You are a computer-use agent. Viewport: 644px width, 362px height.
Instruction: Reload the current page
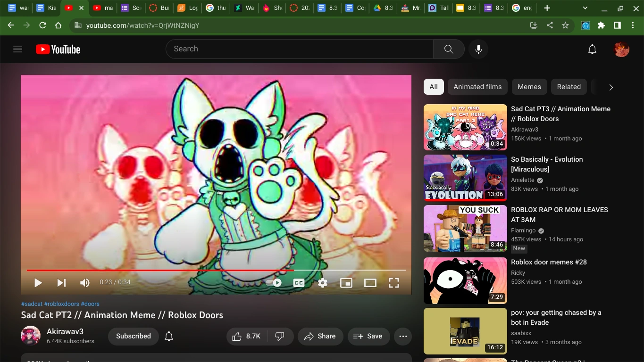click(x=42, y=25)
